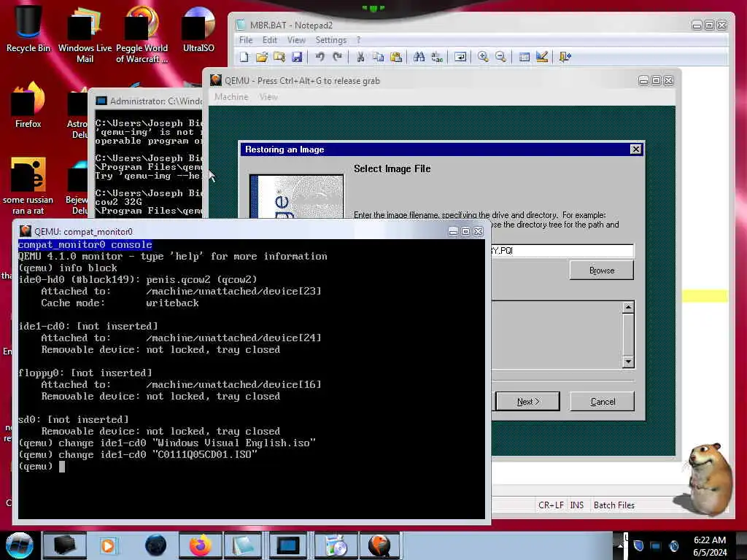Viewport: 747px width, 560px height.
Task: Click the 'Batch Files' status bar entry in Notepad2
Action: (614, 505)
